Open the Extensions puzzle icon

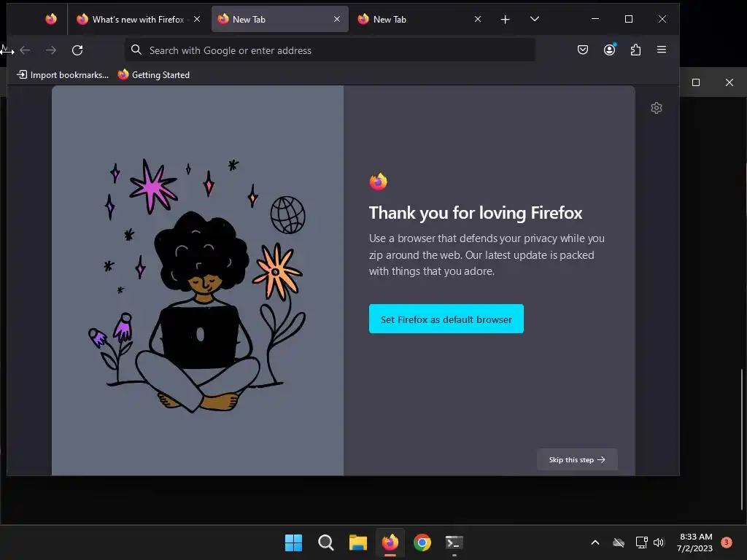(x=635, y=50)
